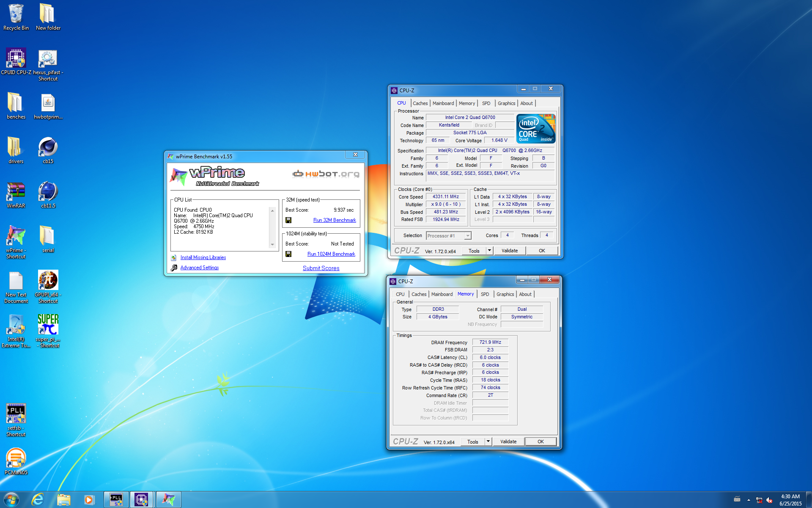Click the save icon beside Run 32M Benchmark
Viewport: 812px width, 508px height.
[x=288, y=220]
